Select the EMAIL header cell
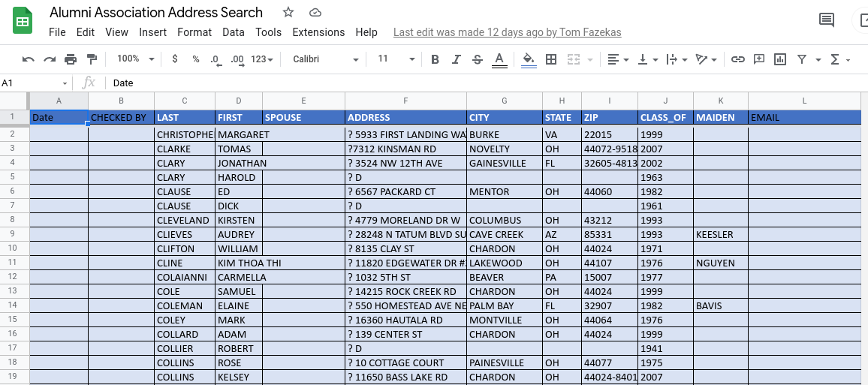This screenshot has height=385, width=868. pos(804,117)
